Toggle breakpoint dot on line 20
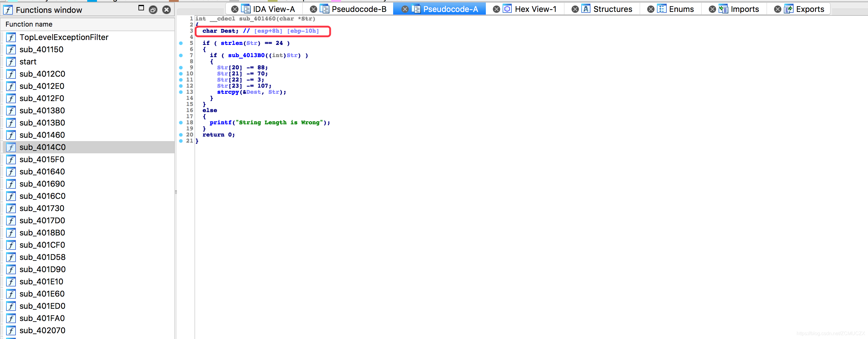 (x=181, y=135)
